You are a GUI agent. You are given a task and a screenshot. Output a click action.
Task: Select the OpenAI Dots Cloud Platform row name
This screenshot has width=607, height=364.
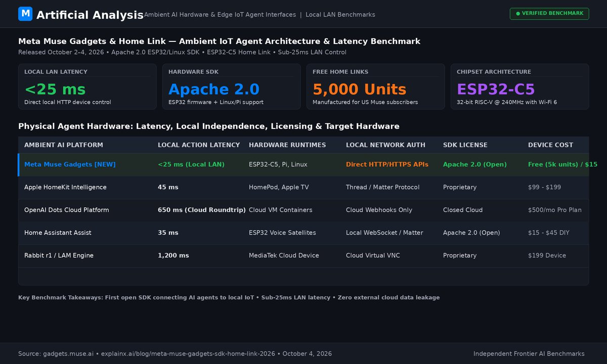click(x=67, y=210)
